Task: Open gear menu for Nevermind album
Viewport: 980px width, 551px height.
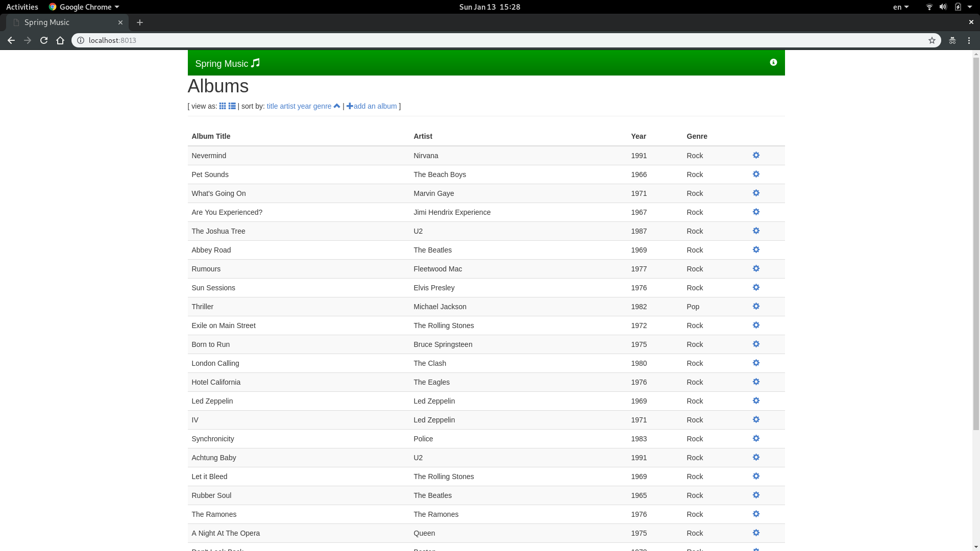Action: coord(756,155)
